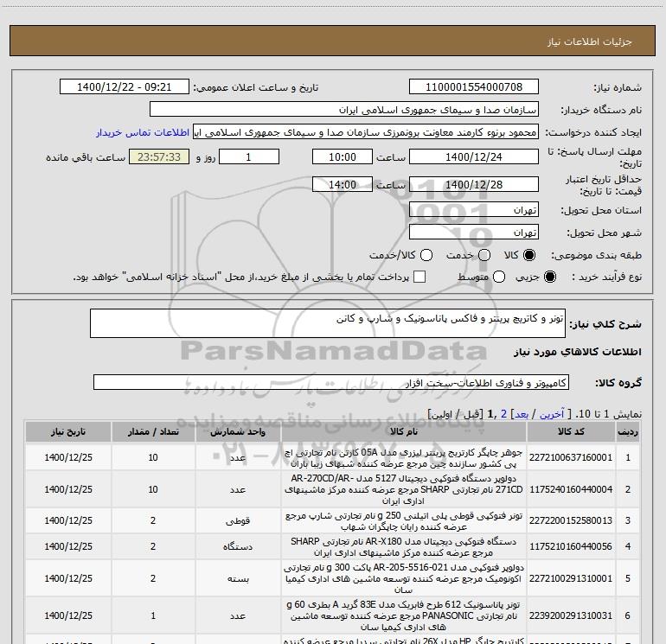Click the delivery province field تهران
Screen dimensions: 666x644
coord(474,210)
